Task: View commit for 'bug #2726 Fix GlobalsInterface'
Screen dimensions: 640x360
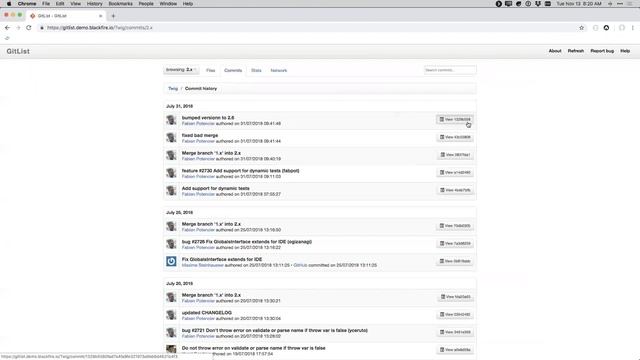Action: point(455,244)
